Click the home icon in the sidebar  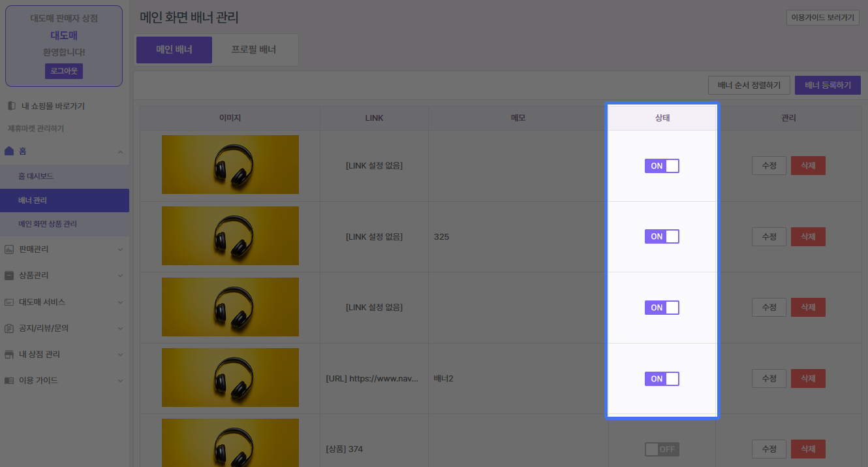(x=9, y=151)
